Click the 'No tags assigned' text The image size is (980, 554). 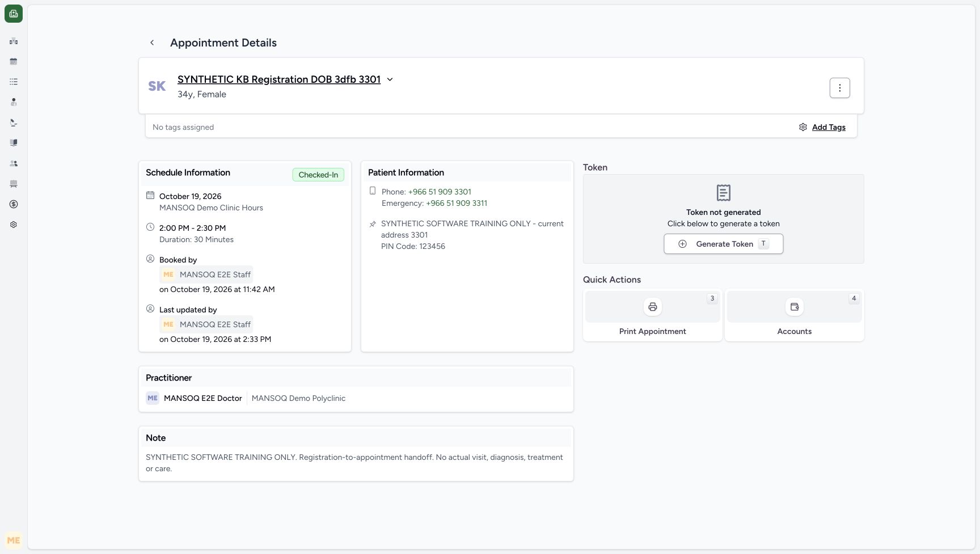click(183, 127)
